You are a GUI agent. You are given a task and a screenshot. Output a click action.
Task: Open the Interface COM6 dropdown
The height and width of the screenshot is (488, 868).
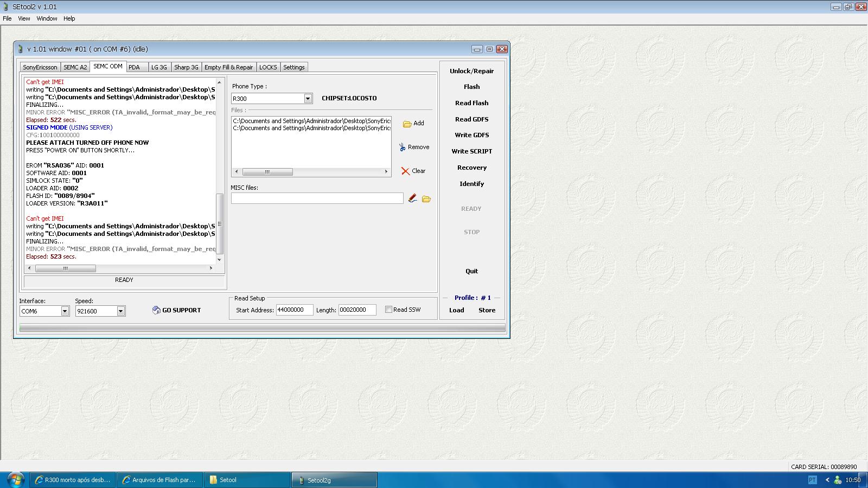(65, 311)
